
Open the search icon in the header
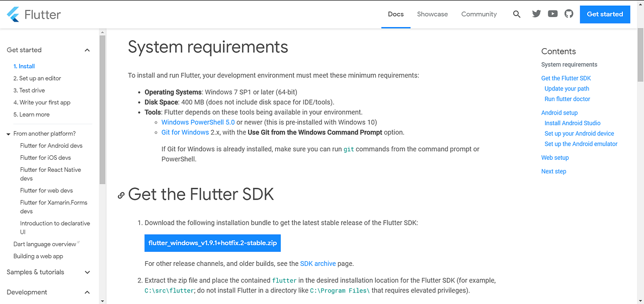tap(517, 14)
